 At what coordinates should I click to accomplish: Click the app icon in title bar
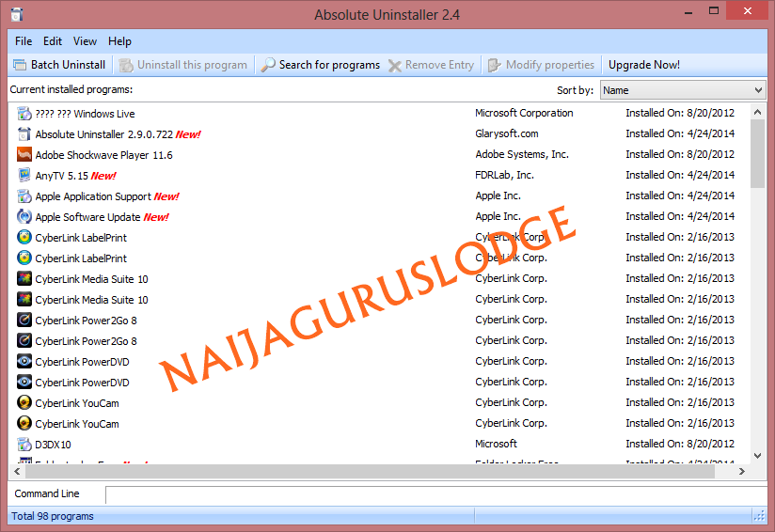[x=17, y=14]
